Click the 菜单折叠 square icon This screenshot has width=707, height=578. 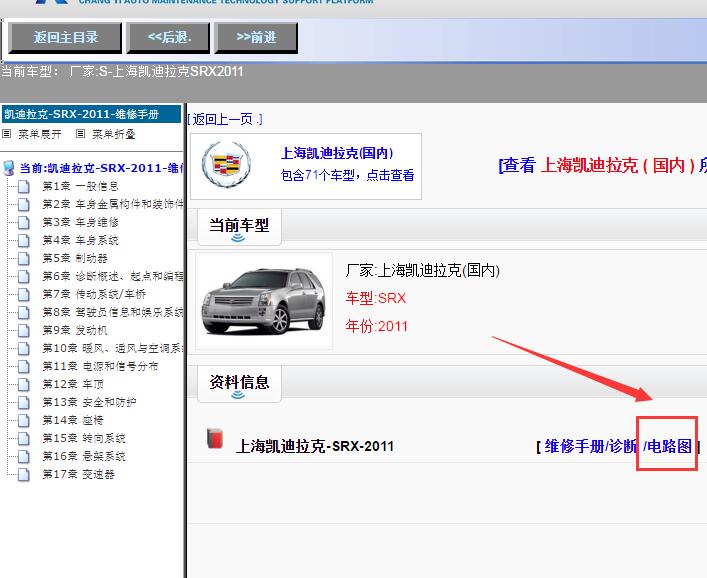tap(81, 133)
